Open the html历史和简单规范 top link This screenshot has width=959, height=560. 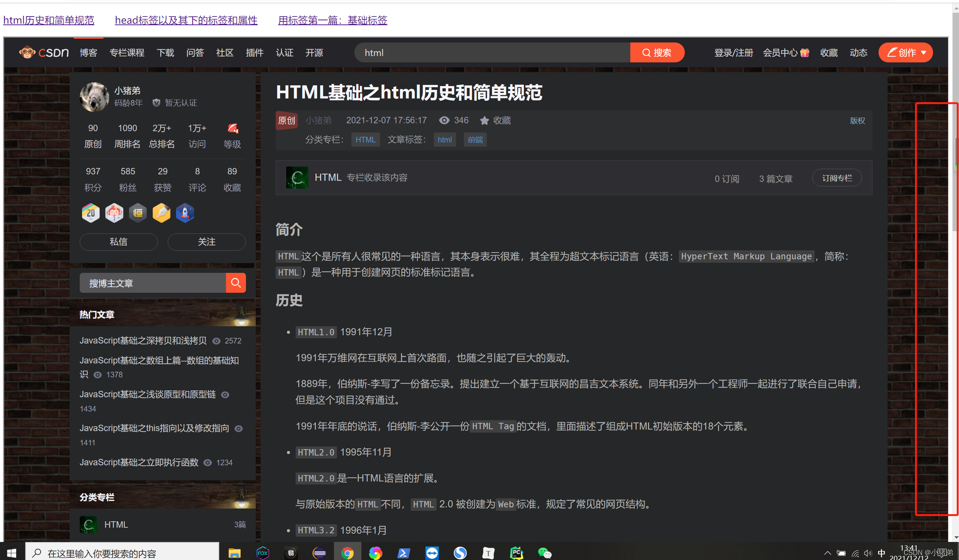49,20
